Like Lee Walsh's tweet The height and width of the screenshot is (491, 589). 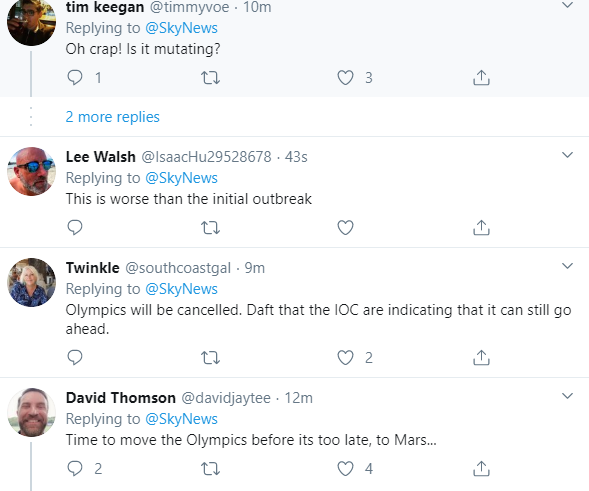[345, 227]
